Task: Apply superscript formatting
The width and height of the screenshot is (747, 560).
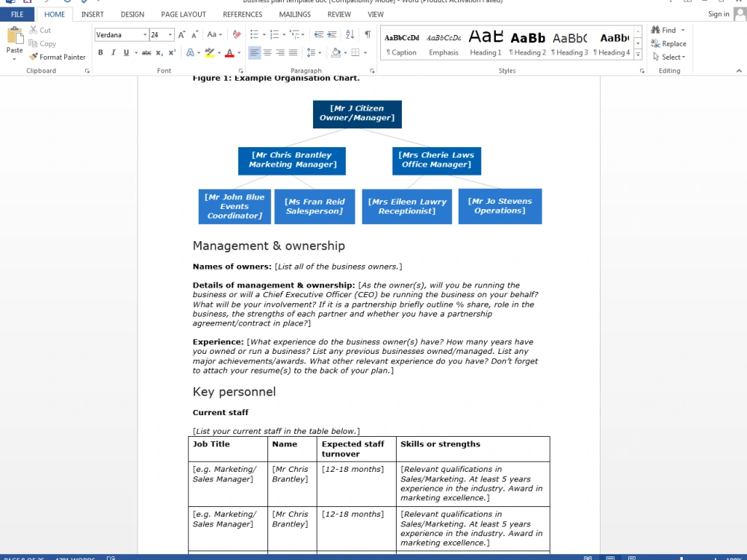Action: (172, 52)
